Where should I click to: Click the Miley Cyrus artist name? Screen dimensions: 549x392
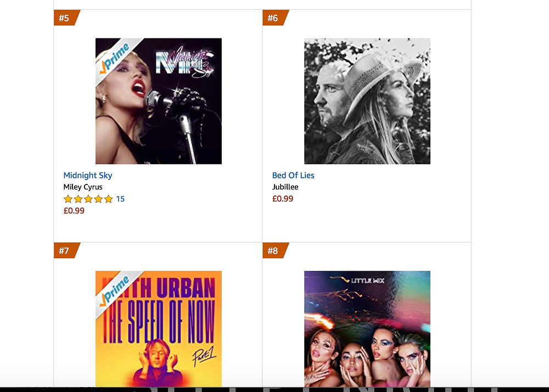pyautogui.click(x=83, y=187)
